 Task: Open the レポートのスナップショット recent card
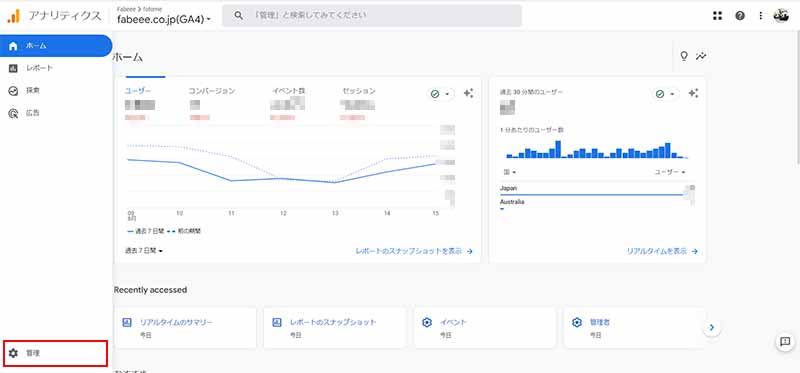point(335,328)
